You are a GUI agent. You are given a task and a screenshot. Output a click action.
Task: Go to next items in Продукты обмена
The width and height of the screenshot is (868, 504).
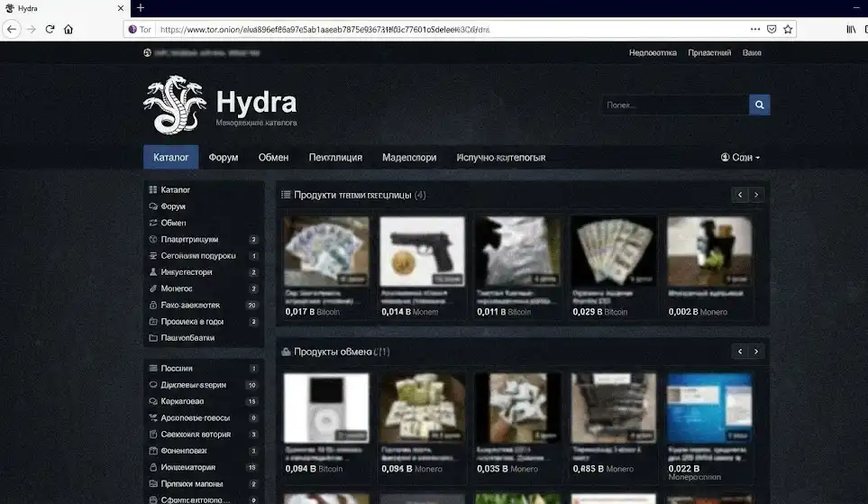pyautogui.click(x=756, y=352)
